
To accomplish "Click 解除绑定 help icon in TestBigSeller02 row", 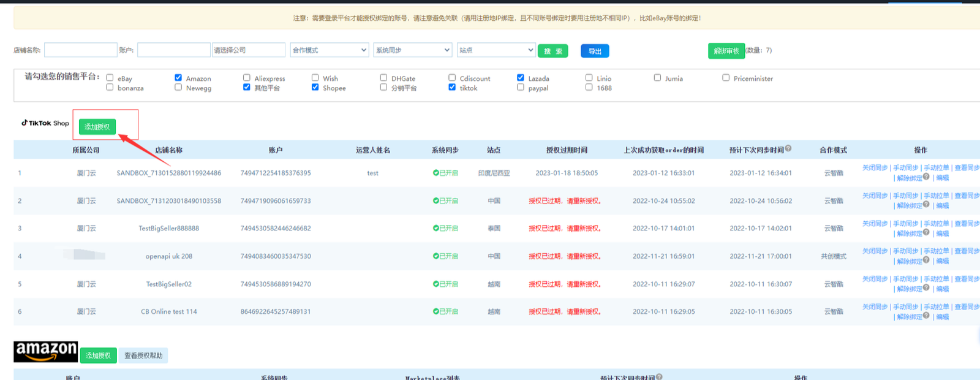I will (926, 287).
